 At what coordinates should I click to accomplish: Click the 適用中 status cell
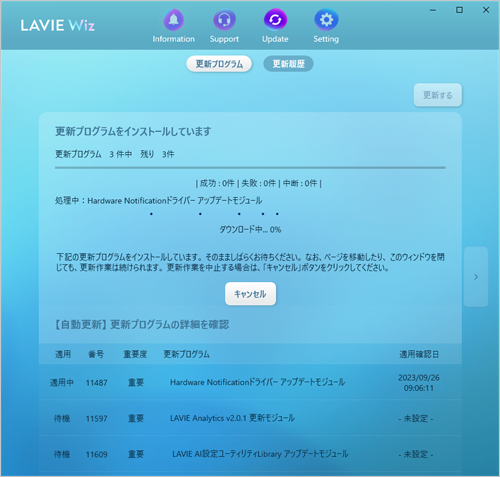(x=62, y=382)
